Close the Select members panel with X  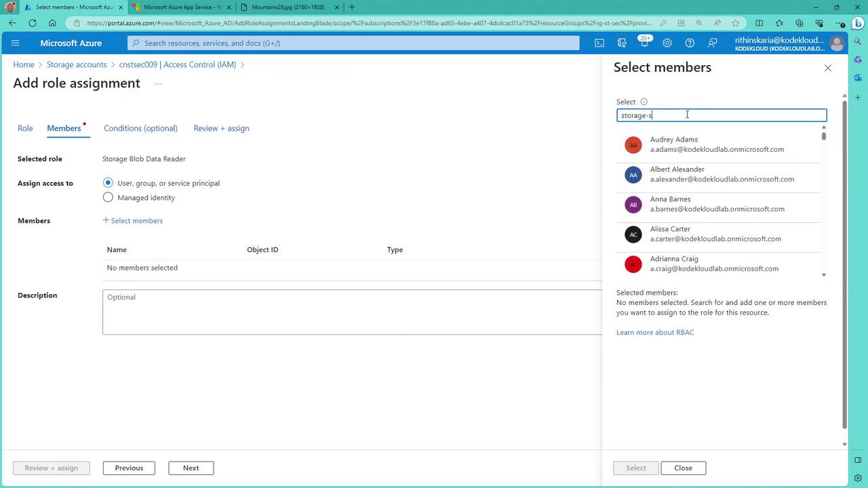point(827,68)
